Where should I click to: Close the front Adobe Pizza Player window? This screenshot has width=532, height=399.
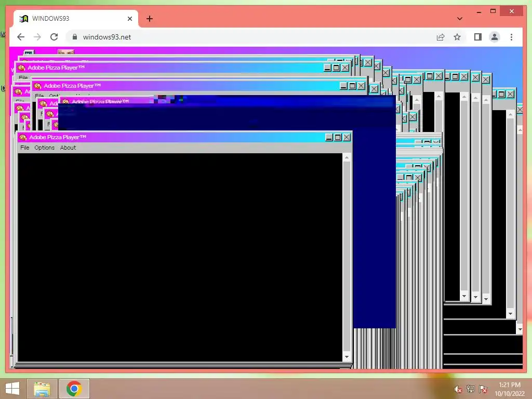coord(347,137)
